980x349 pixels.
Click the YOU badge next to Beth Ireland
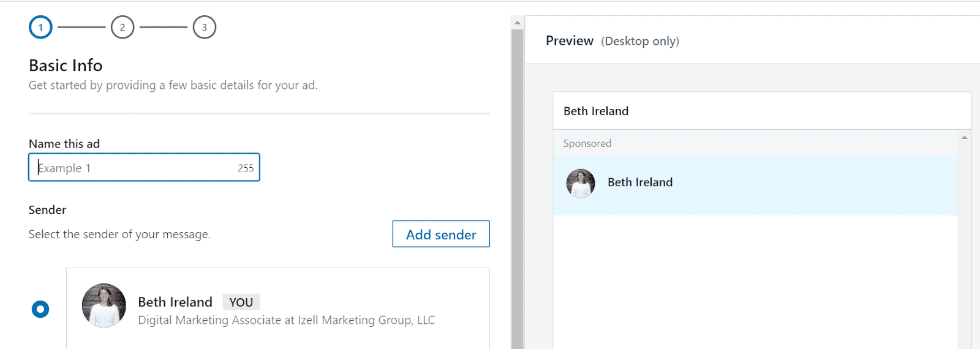(x=241, y=302)
